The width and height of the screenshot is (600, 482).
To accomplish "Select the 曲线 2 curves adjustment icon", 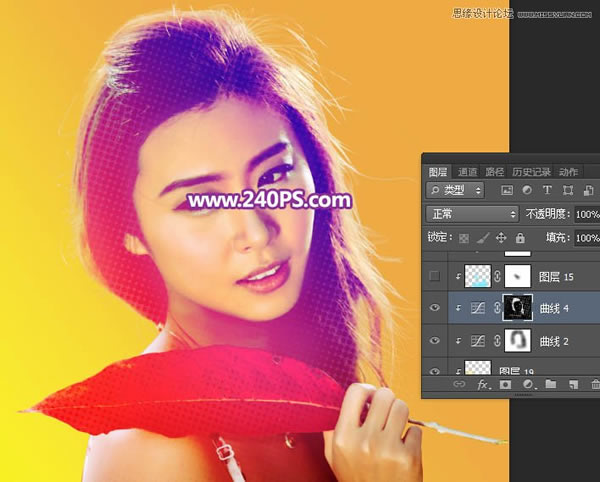I will coord(478,341).
